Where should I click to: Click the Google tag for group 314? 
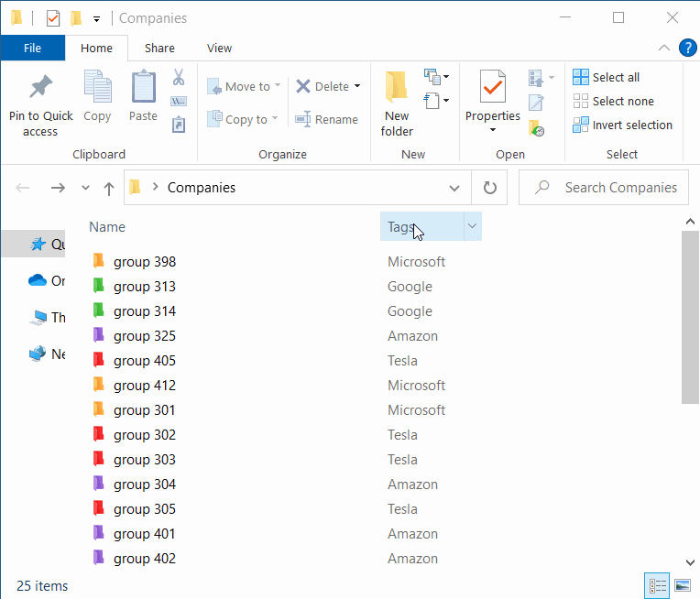click(x=410, y=311)
